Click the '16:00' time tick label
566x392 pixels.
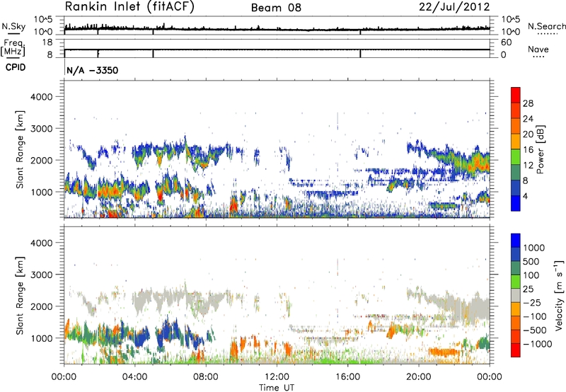click(348, 377)
